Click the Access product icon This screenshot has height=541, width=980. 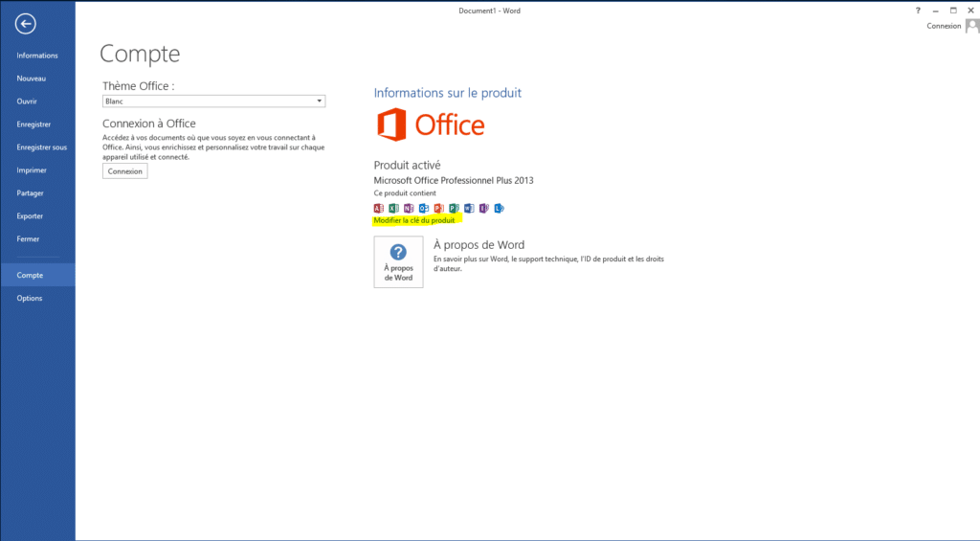(x=379, y=208)
